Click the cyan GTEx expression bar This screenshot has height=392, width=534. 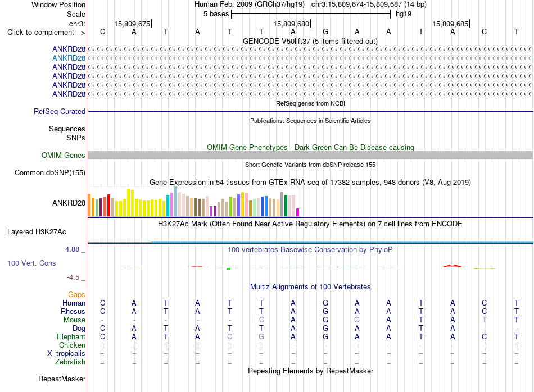tap(168, 206)
